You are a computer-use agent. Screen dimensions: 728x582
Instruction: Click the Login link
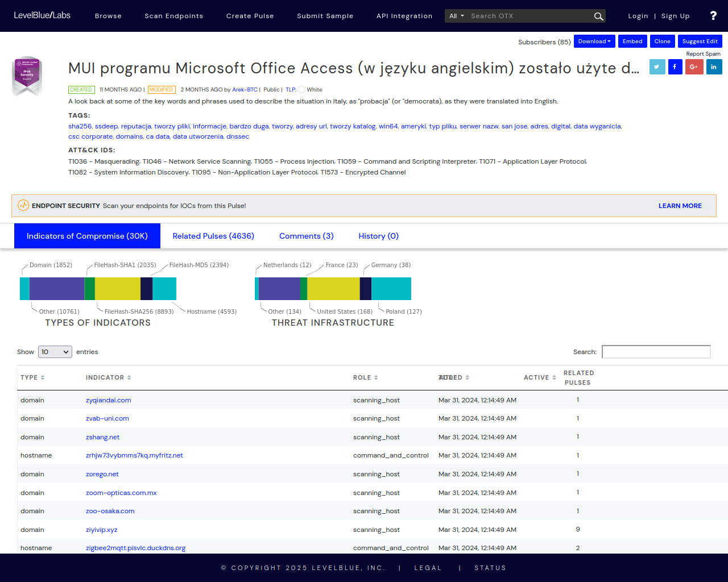638,16
